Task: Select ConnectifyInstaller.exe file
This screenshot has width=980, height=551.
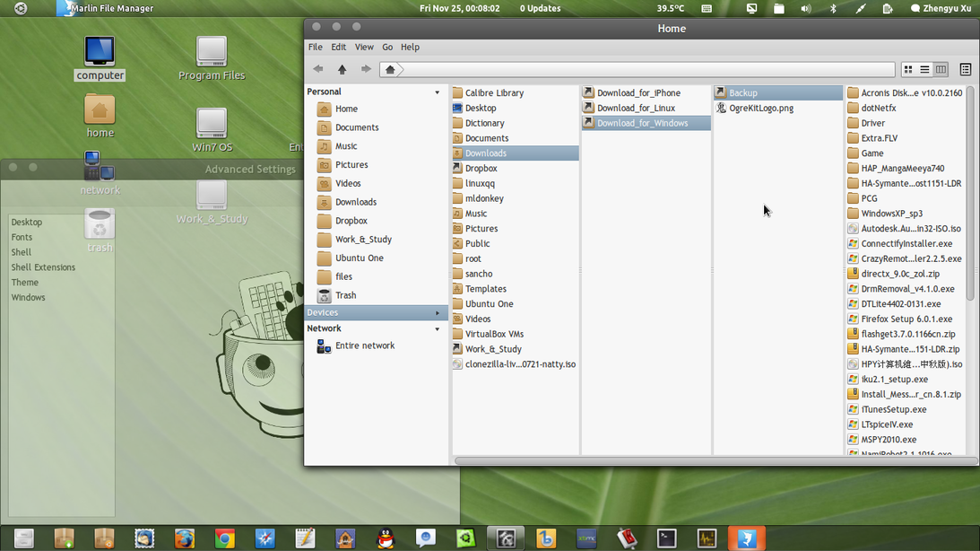Action: 906,243
